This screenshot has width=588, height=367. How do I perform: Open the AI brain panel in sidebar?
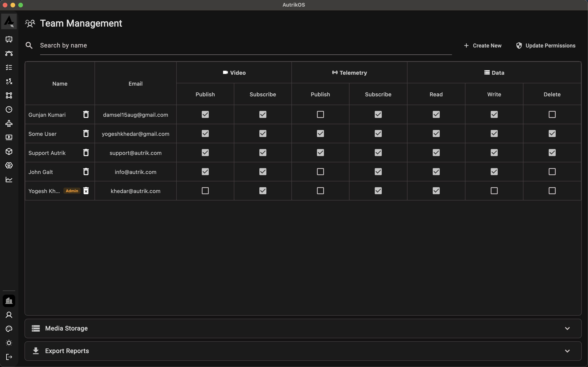(x=9, y=165)
